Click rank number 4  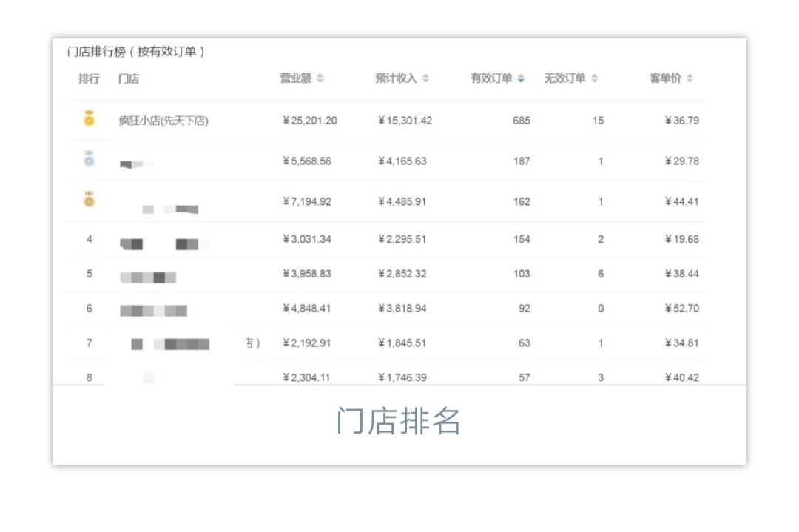click(90, 239)
